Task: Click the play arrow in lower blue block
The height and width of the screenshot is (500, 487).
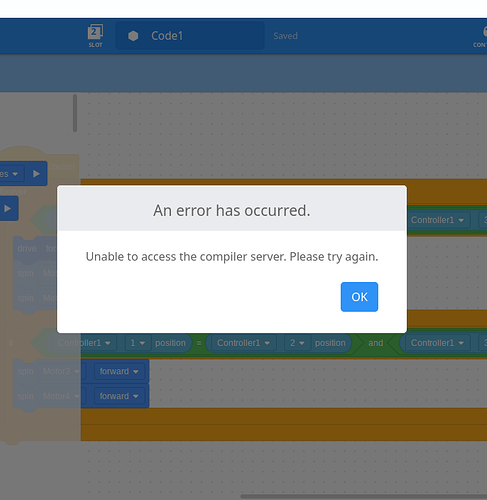Action: pyautogui.click(x=7, y=209)
